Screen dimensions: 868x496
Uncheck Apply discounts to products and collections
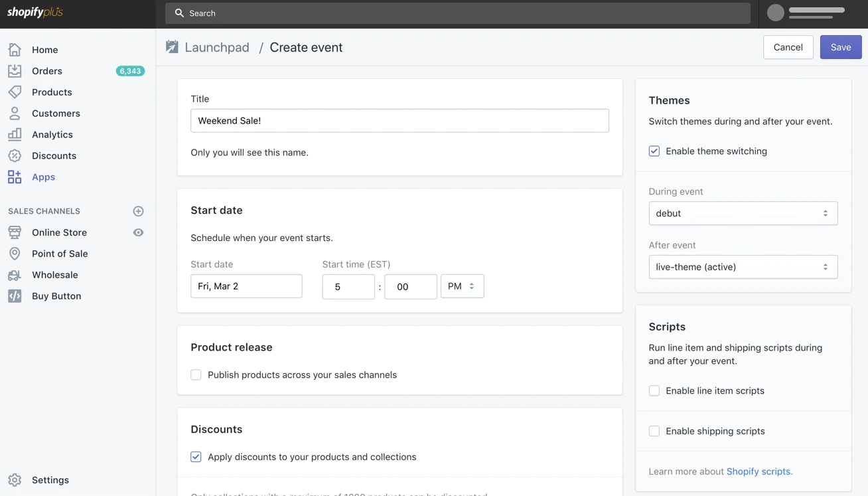196,457
